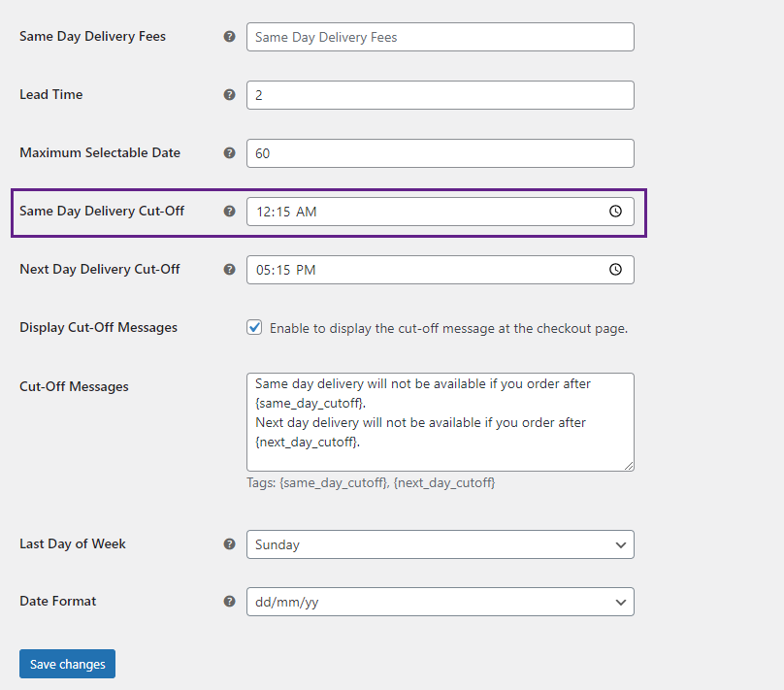Click the 'Lead Time' label

(x=51, y=94)
